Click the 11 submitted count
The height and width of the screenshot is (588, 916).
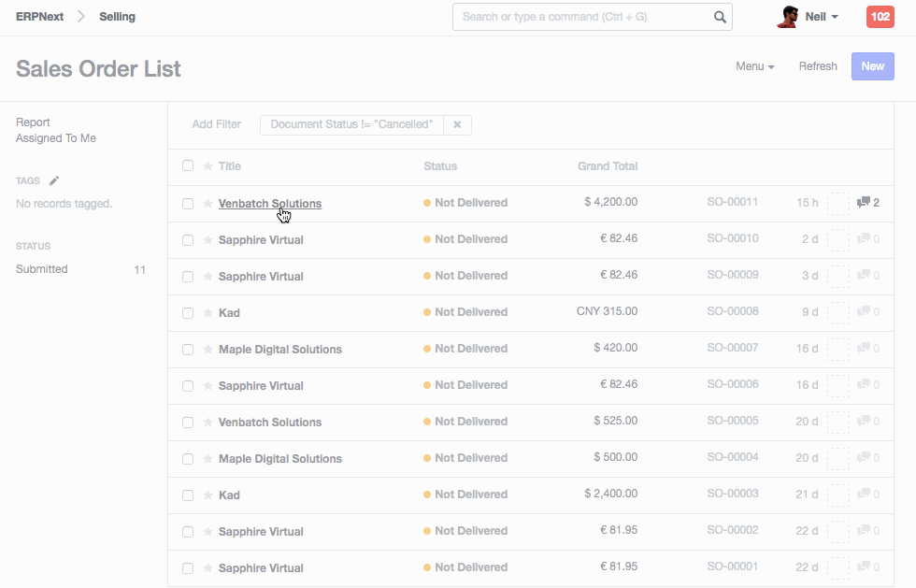(x=139, y=270)
